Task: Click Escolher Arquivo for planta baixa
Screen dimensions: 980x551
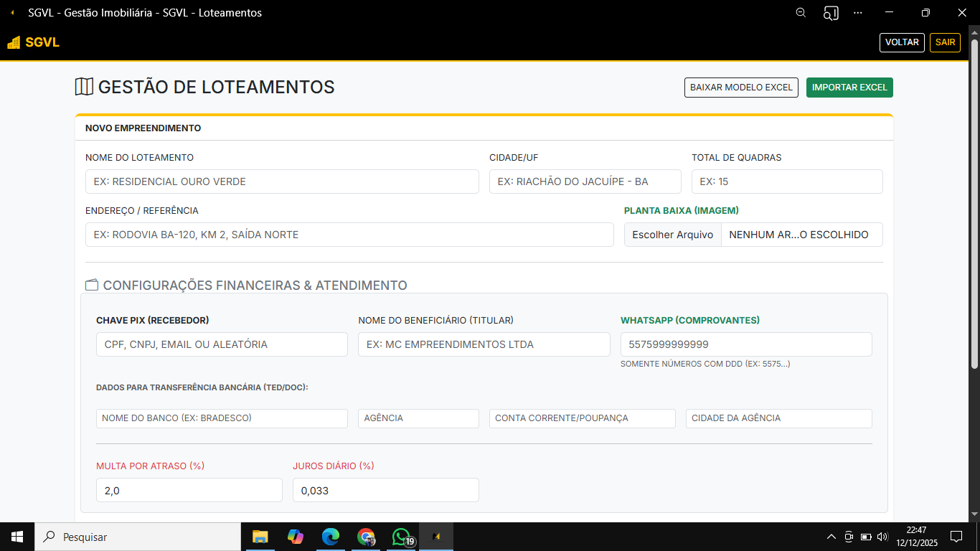Action: 672,235
